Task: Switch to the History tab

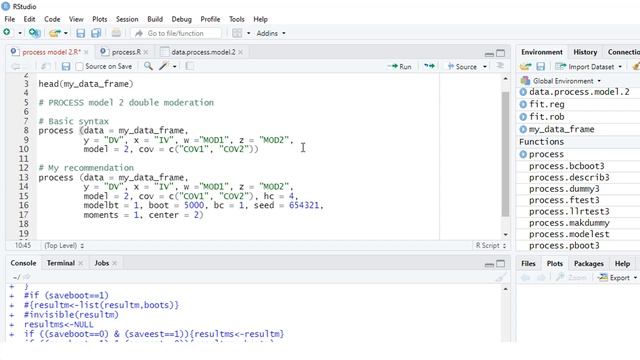Action: [585, 52]
